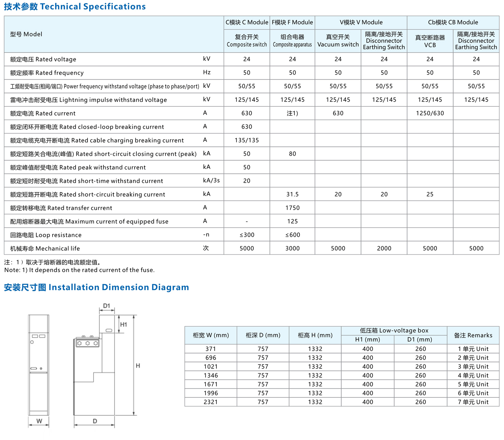Click the '1671' cabinet width value

tap(211, 384)
